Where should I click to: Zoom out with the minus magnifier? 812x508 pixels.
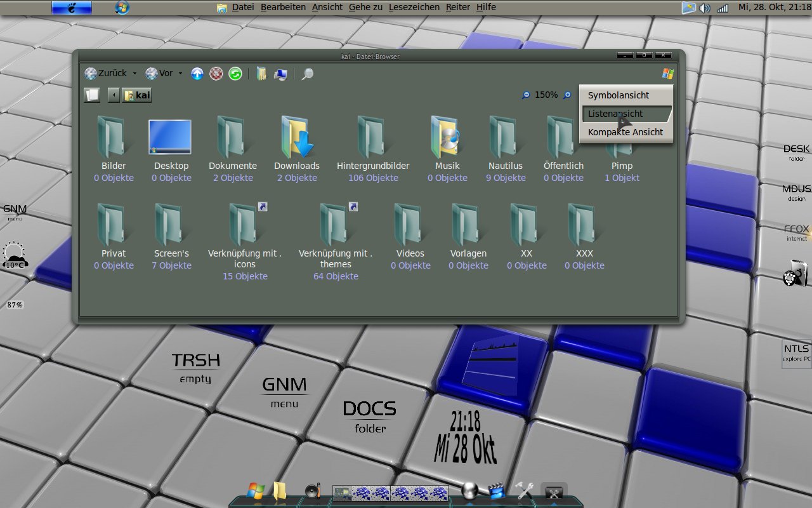coord(525,95)
